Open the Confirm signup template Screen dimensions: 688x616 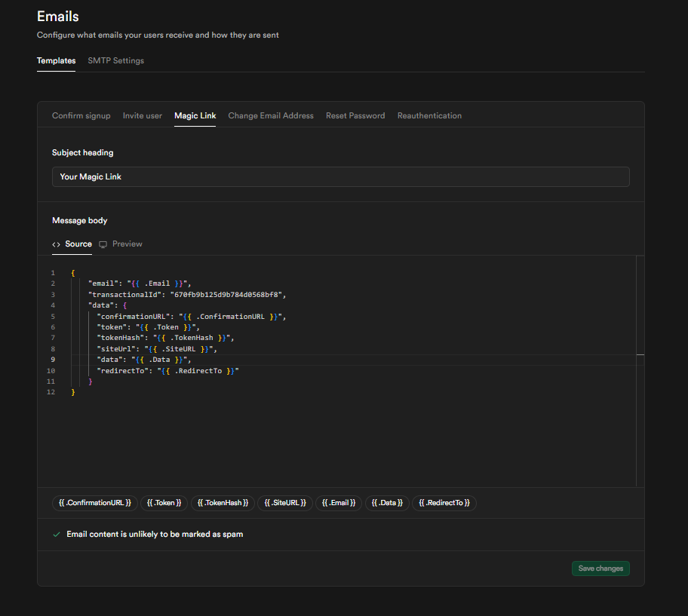[81, 115]
